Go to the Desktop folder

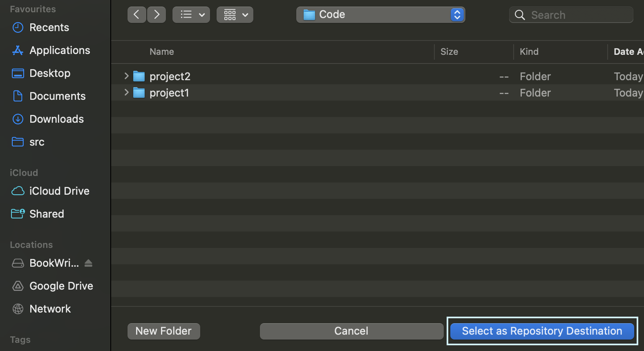pyautogui.click(x=50, y=73)
